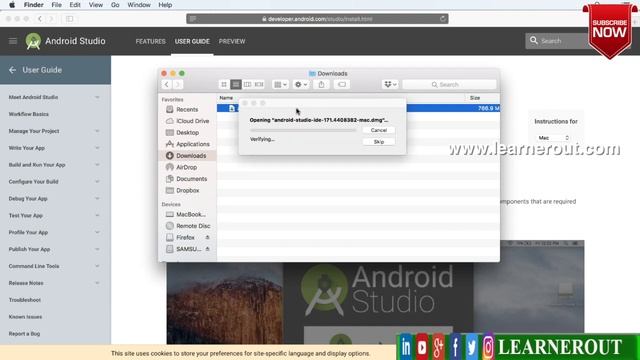Switch Finder to icon view
The height and width of the screenshot is (360, 640).
coord(224,84)
